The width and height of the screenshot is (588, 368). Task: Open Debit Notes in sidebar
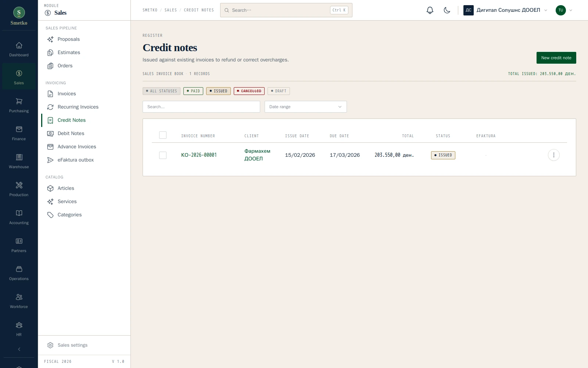(71, 133)
